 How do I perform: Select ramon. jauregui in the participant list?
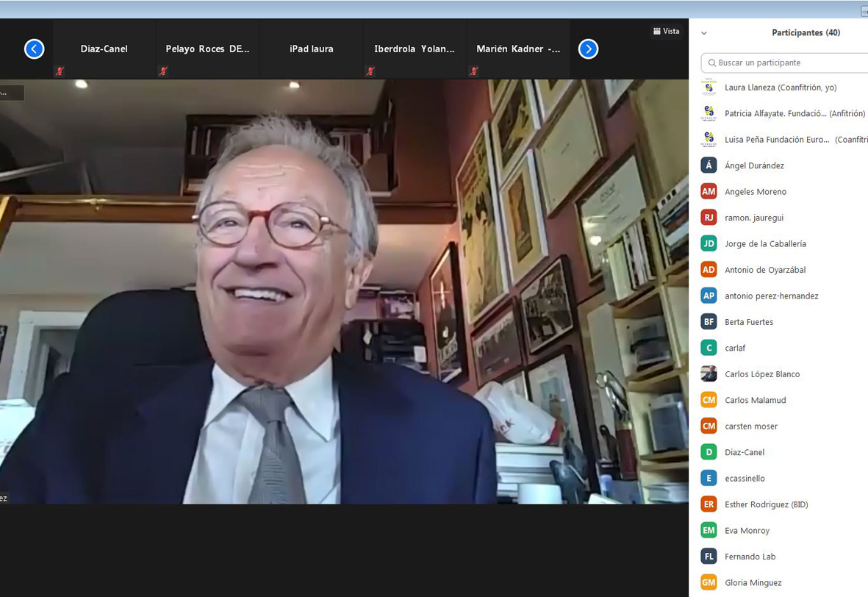coord(753,218)
